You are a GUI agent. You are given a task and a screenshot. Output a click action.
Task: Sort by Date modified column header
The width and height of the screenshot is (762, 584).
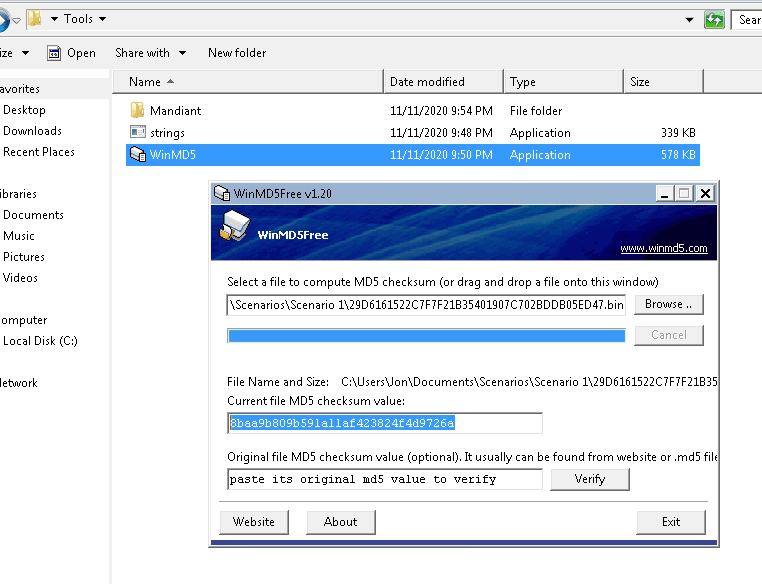(443, 82)
